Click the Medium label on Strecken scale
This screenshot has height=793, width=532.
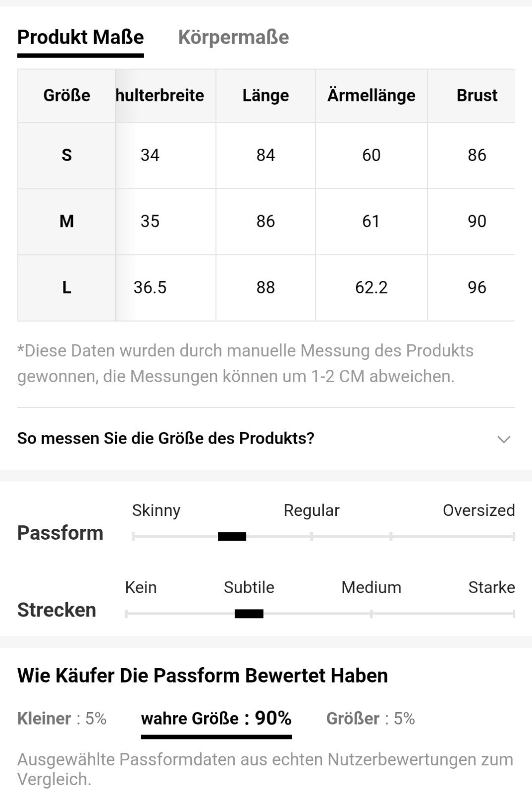[x=371, y=587]
